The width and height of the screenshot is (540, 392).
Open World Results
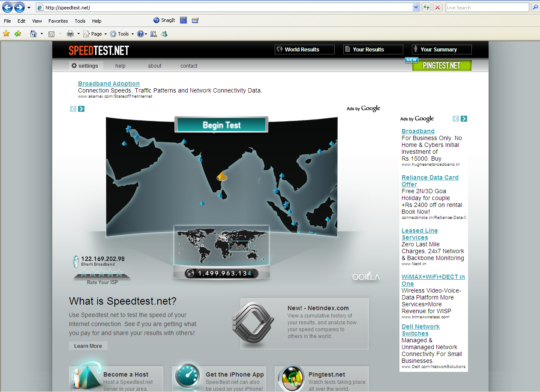pos(304,50)
